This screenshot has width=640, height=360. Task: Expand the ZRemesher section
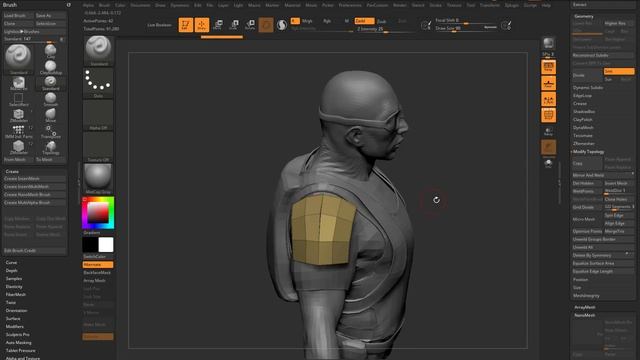click(x=584, y=143)
